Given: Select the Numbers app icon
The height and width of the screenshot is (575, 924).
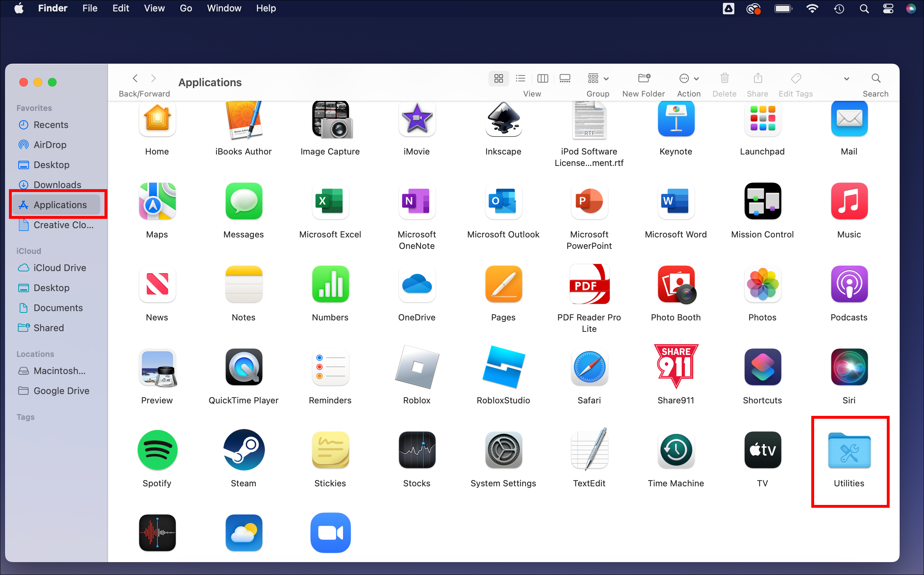Looking at the screenshot, I should [330, 284].
